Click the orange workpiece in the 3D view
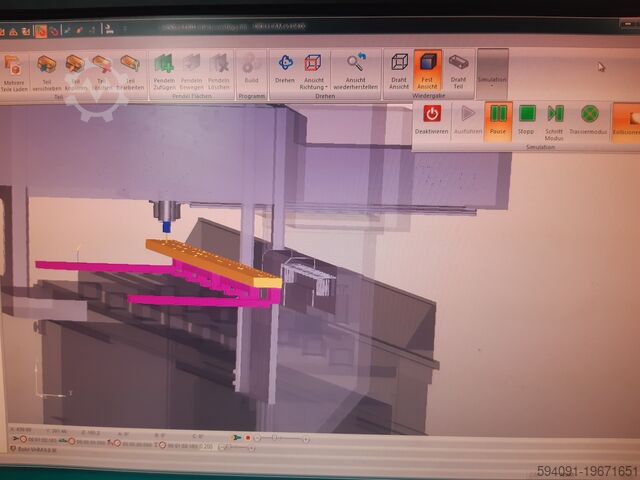 tap(210, 262)
